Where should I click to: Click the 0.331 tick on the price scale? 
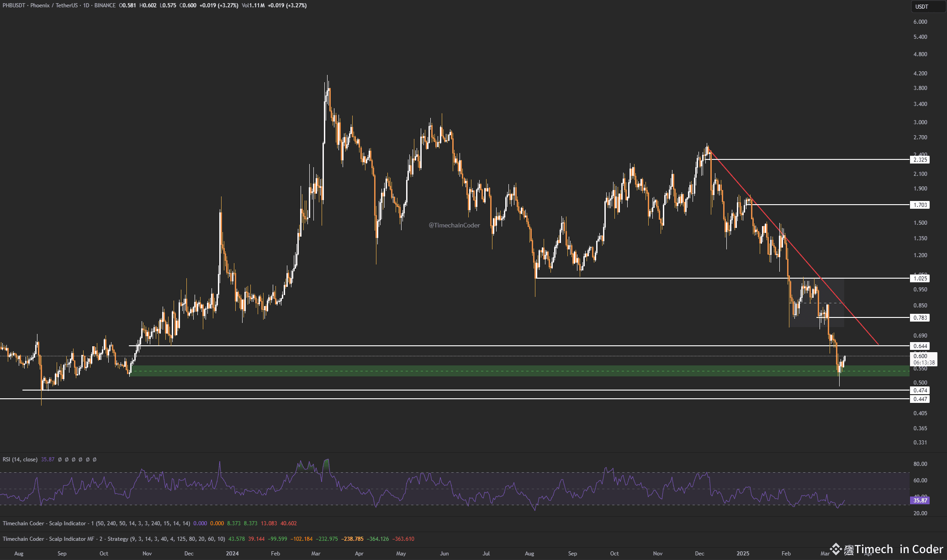tap(920, 443)
